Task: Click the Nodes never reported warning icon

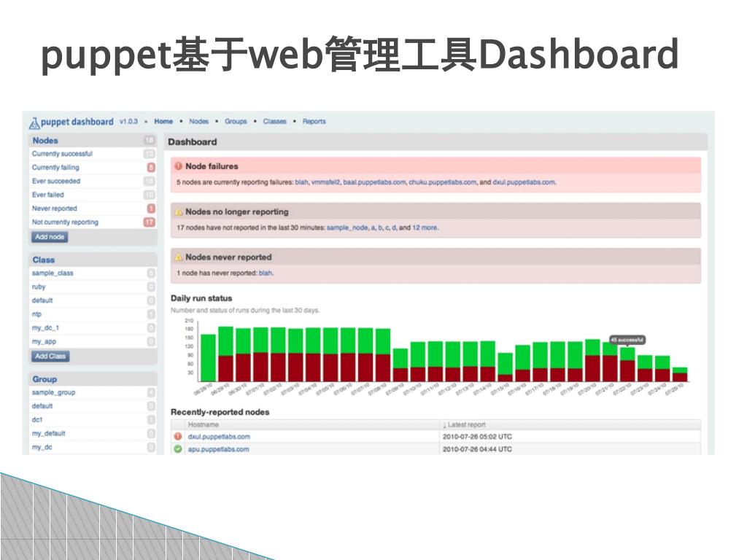Action: tap(179, 257)
